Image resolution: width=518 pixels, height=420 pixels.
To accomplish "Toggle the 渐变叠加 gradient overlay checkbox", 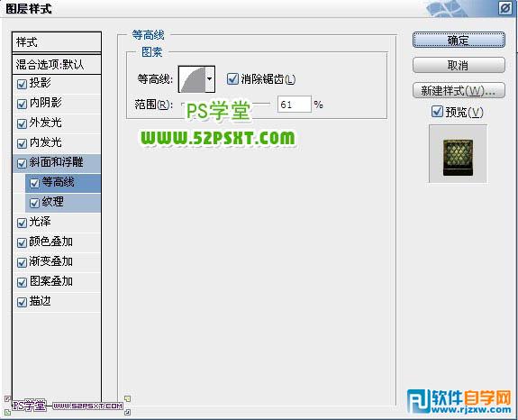I will (x=22, y=262).
